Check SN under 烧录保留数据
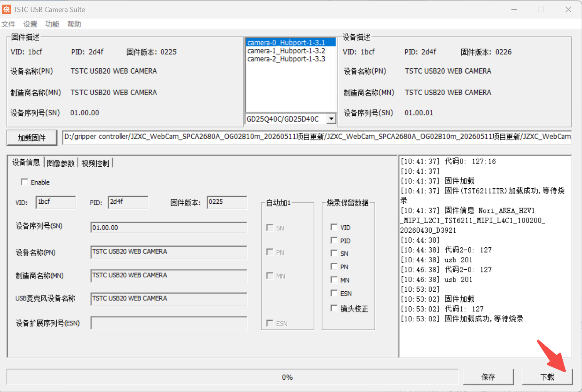This screenshot has width=582, height=392. (x=334, y=253)
